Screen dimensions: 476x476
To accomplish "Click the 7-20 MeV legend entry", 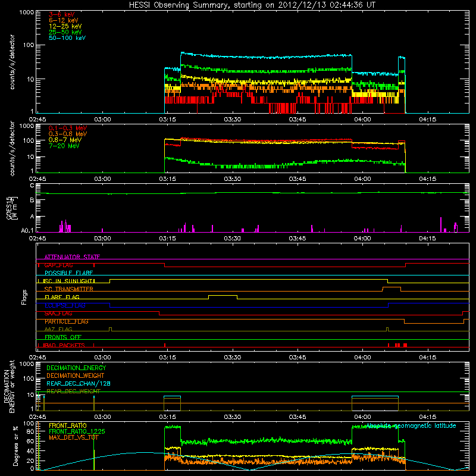I will tap(64, 146).
